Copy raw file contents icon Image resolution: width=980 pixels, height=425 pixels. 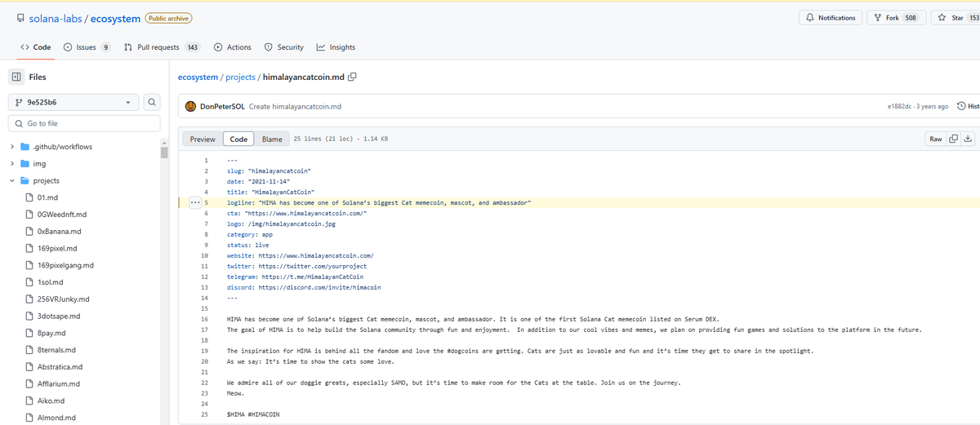pyautogui.click(x=953, y=139)
